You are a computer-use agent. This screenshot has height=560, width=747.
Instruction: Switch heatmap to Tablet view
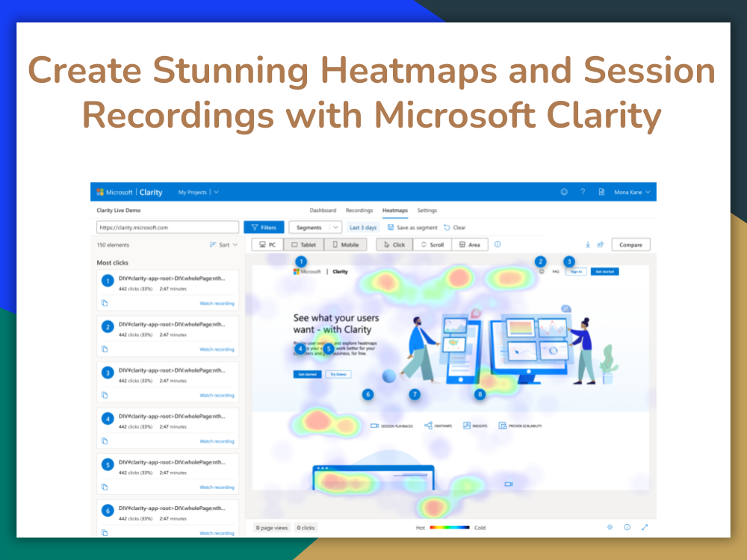(303, 244)
